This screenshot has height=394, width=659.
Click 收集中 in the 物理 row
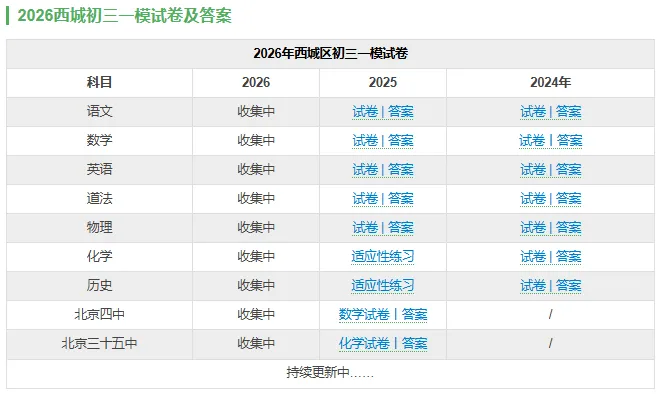point(256,227)
